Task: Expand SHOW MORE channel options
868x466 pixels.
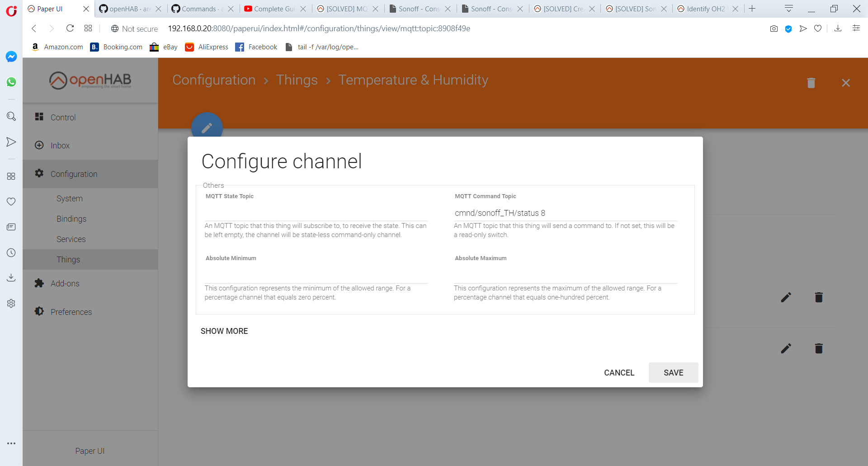Action: tap(224, 331)
